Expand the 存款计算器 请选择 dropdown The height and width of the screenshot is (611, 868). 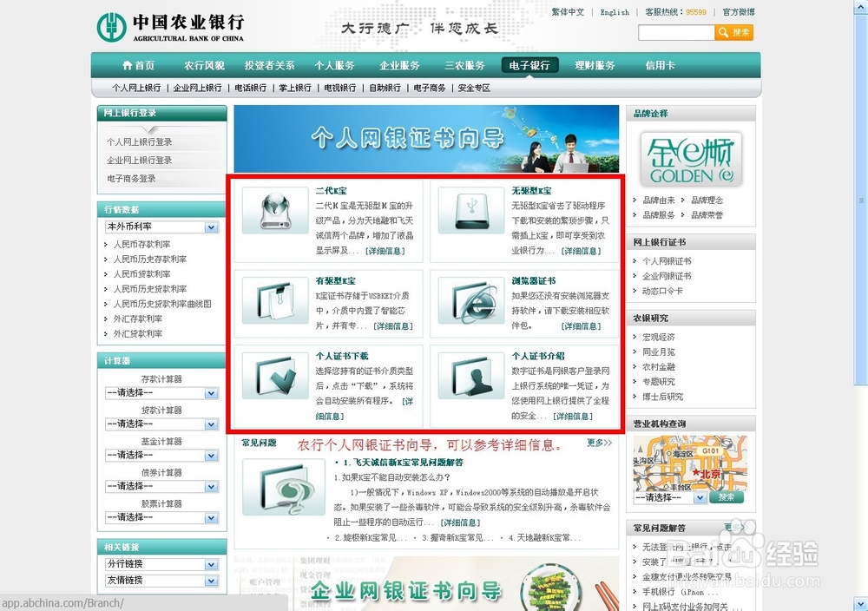(161, 392)
